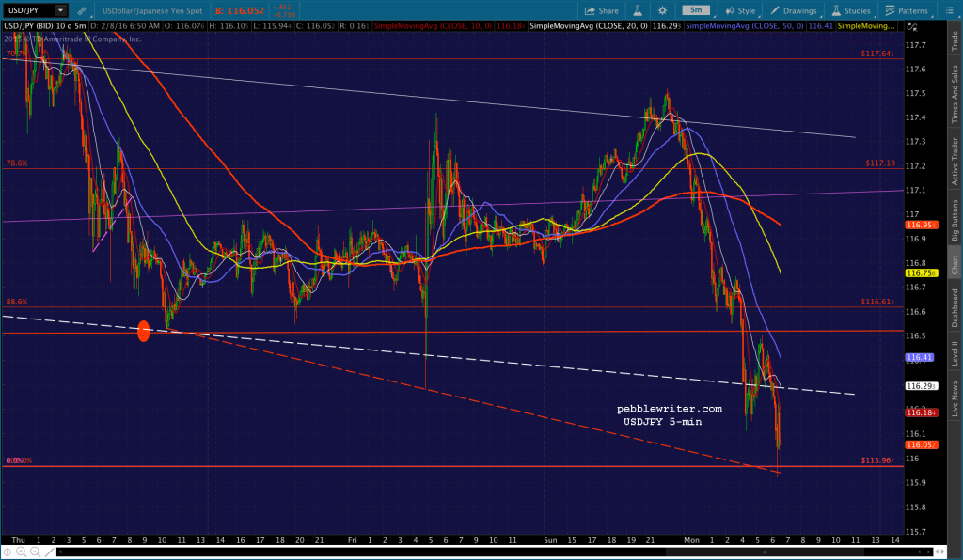Click the $116.61 Fibonacci level label
The image size is (963, 560).
coord(877,302)
